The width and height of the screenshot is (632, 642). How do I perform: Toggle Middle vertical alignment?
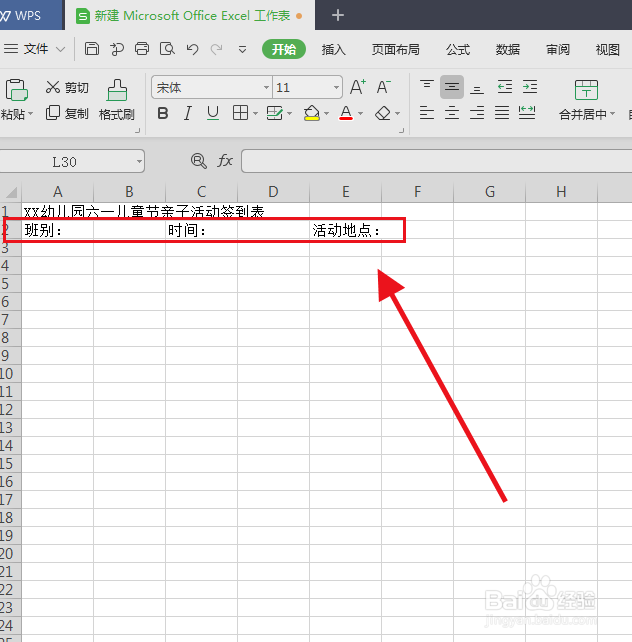pyautogui.click(x=452, y=87)
